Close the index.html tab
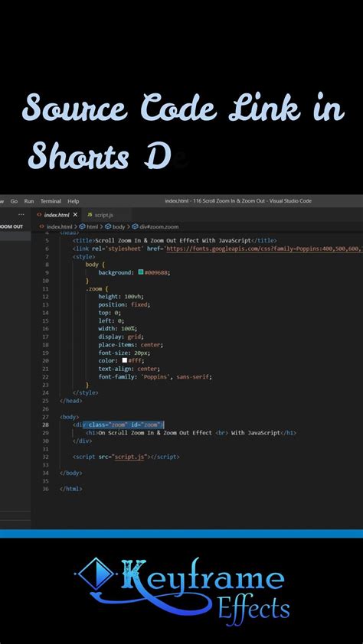 75,215
